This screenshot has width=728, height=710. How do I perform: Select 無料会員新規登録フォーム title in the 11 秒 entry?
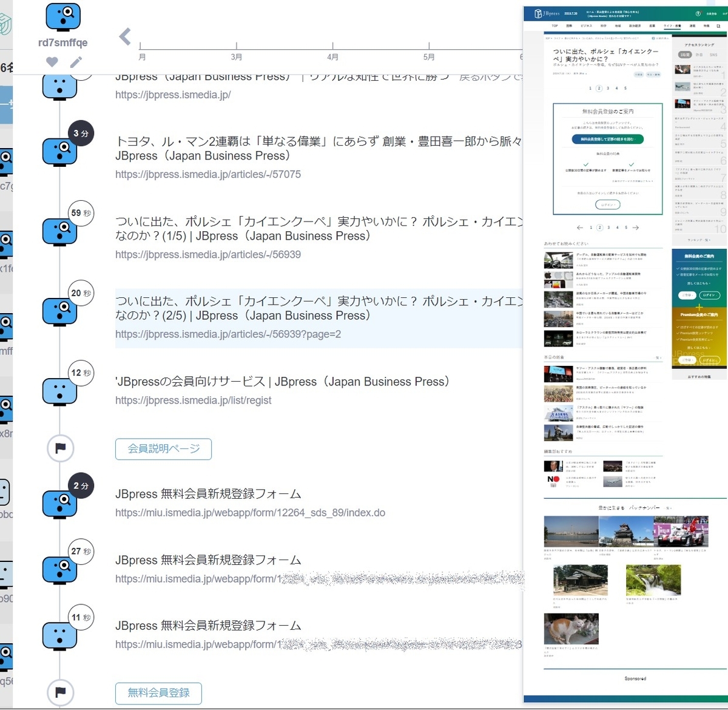[x=208, y=626]
